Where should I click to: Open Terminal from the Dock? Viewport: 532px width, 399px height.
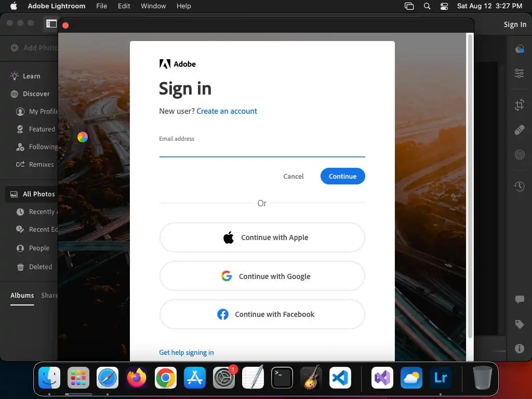click(282, 378)
